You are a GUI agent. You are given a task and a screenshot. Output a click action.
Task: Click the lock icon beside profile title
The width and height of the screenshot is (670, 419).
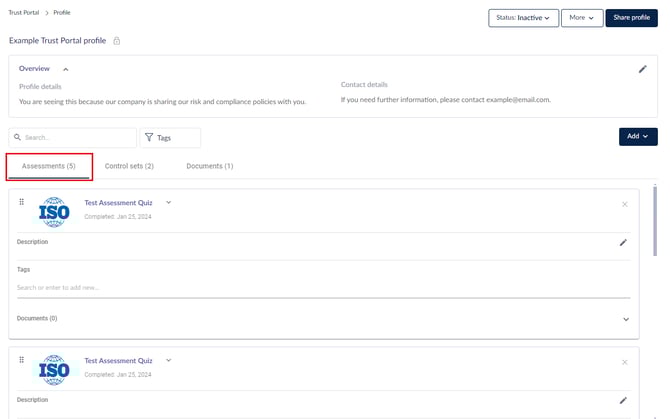[x=117, y=41]
